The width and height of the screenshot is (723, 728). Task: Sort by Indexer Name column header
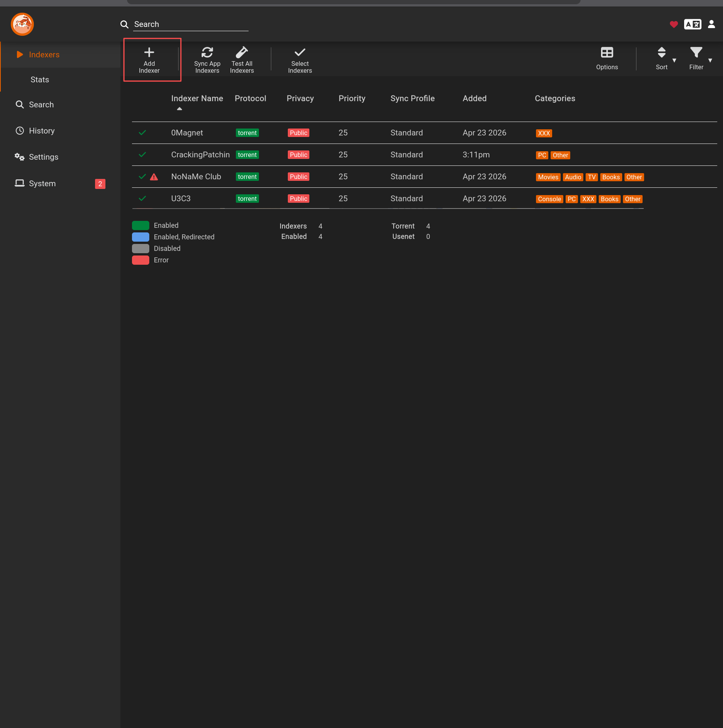click(197, 99)
